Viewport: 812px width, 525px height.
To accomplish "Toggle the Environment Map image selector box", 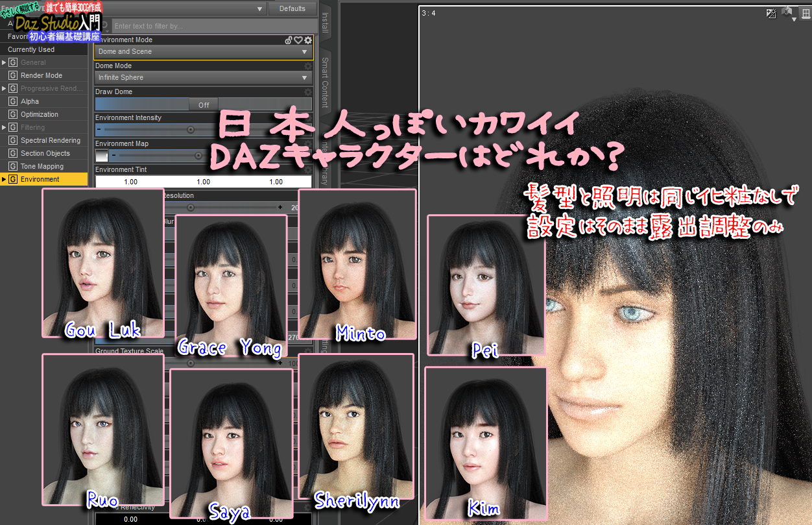I will 101,156.
